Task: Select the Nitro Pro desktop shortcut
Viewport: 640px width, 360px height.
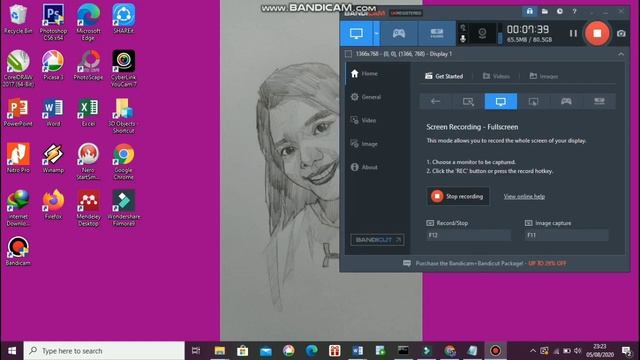Action: pos(18,158)
